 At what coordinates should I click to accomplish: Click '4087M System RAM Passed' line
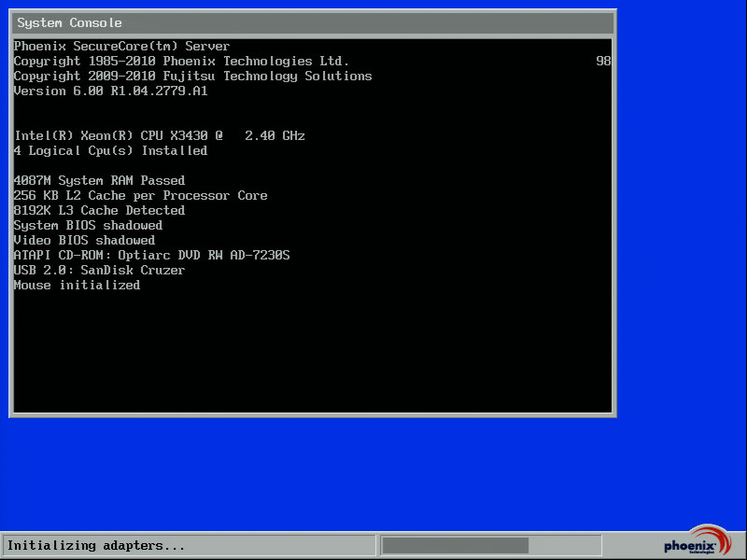pyautogui.click(x=99, y=180)
